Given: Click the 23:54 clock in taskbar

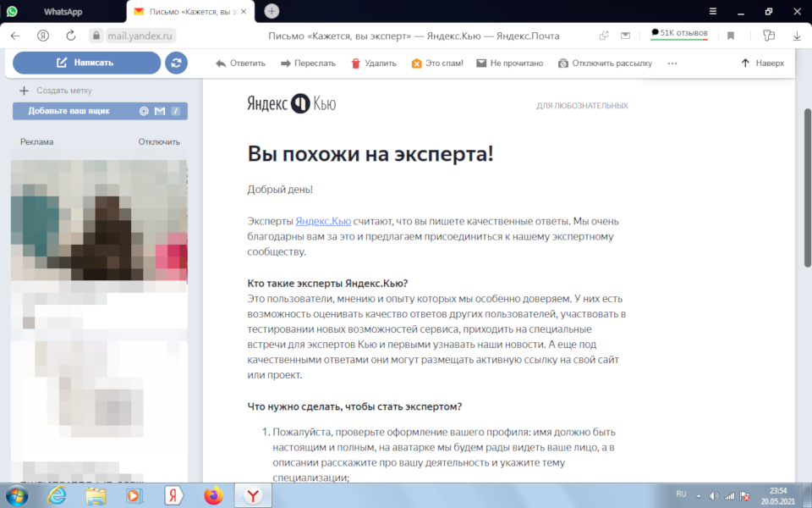Looking at the screenshot, I should [778, 490].
